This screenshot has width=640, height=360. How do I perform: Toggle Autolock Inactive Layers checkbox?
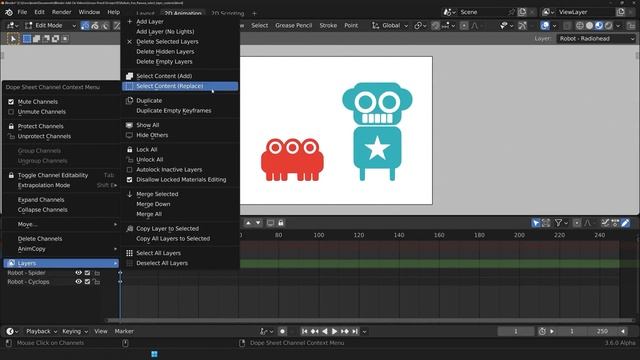click(x=129, y=170)
